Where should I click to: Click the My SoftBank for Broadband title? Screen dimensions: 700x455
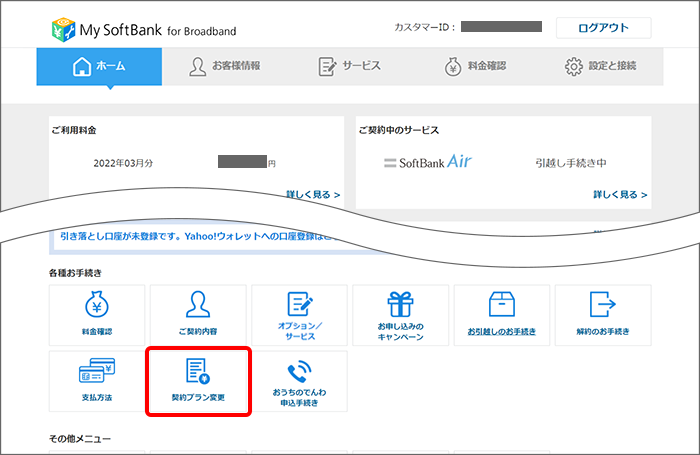[x=158, y=30]
